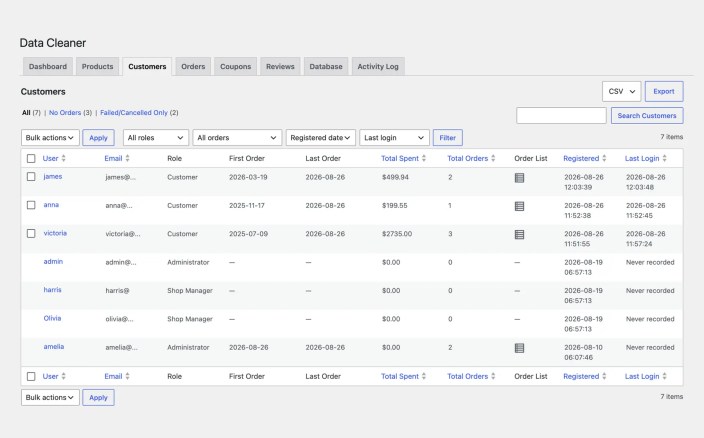Switch to the Database tab
The height and width of the screenshot is (438, 704).
pyautogui.click(x=326, y=66)
